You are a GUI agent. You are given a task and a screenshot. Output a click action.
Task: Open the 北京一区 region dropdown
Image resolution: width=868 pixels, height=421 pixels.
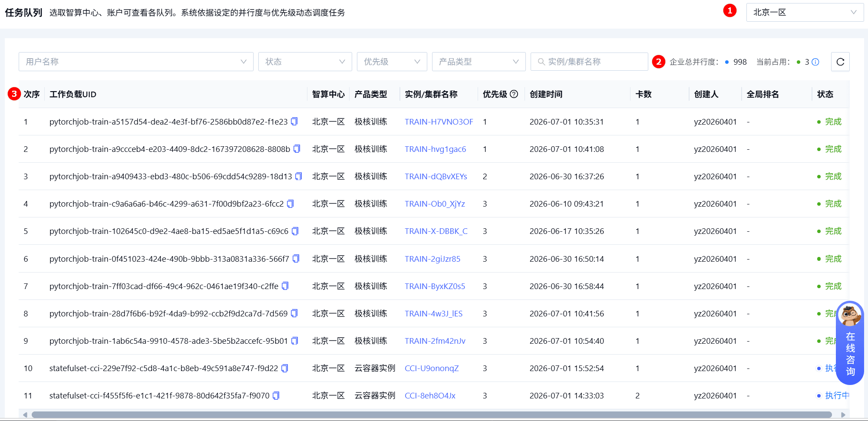coord(805,12)
